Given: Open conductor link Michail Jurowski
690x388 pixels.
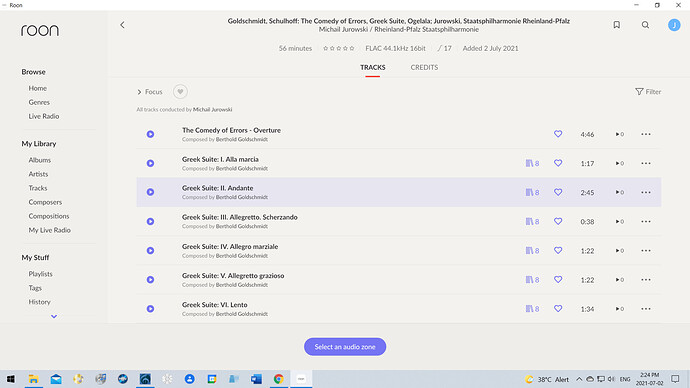Looking at the screenshot, I should (213, 110).
